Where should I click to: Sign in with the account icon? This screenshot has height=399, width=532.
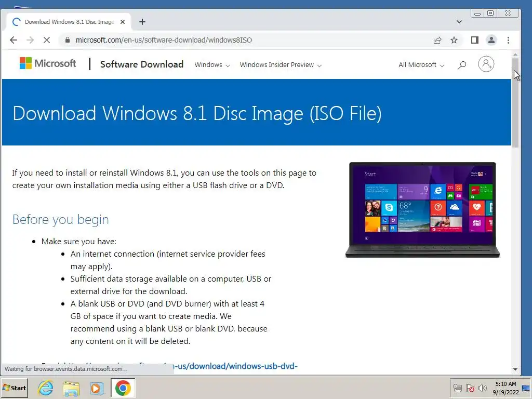[x=486, y=64]
